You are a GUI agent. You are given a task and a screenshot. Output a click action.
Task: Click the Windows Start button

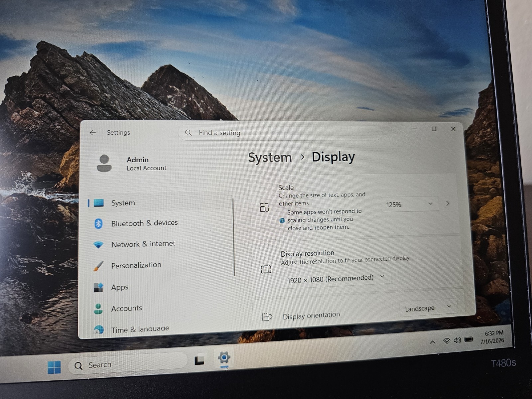[x=54, y=367]
